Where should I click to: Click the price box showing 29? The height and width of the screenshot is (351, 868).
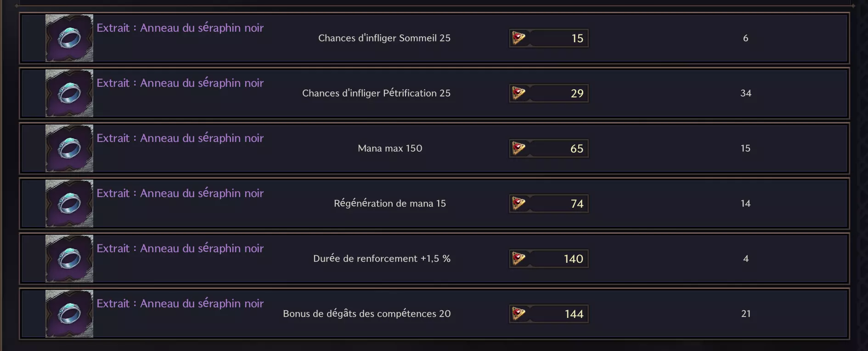click(x=549, y=93)
